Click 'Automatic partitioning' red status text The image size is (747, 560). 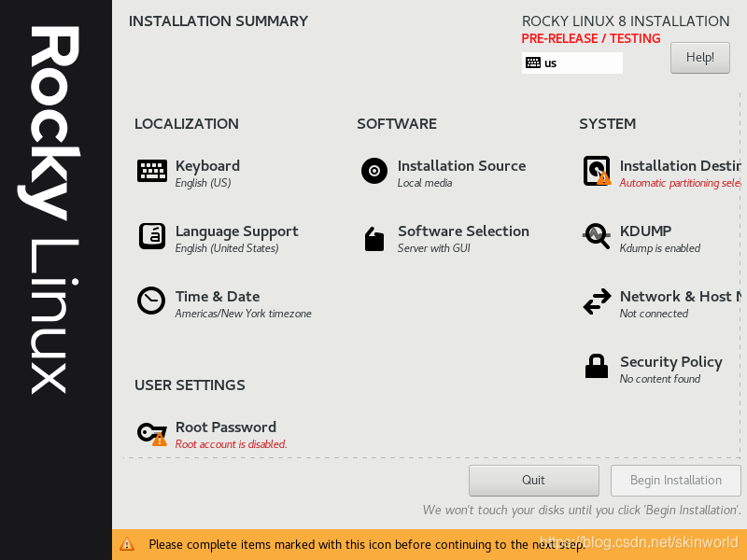click(681, 183)
